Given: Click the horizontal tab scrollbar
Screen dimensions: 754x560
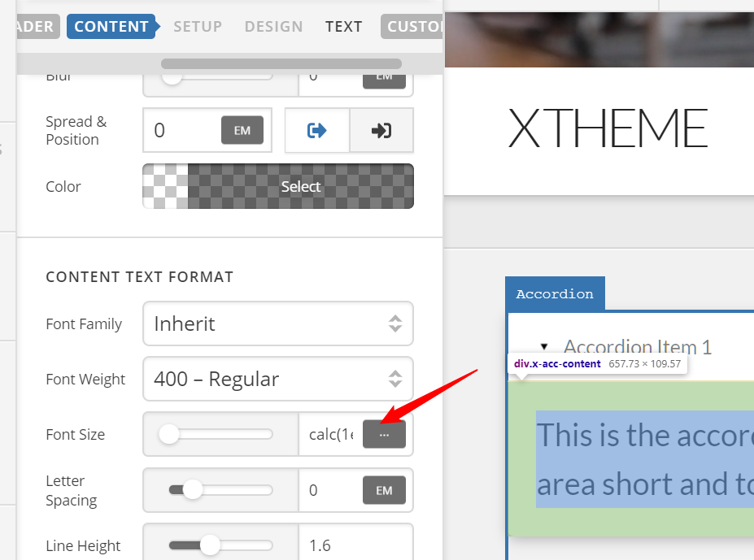Looking at the screenshot, I should click(281, 64).
